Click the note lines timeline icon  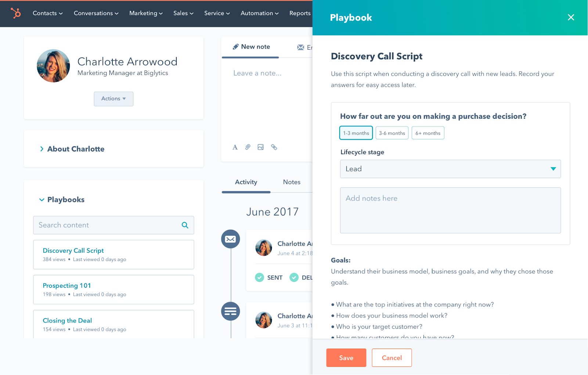tap(231, 311)
